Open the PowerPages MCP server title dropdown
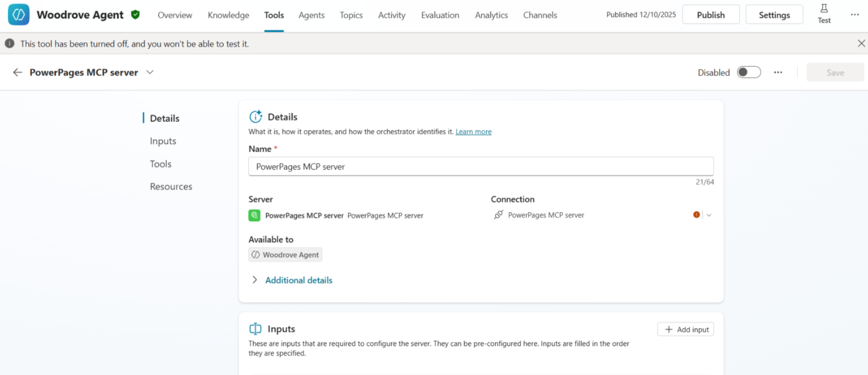868x375 pixels. point(150,72)
